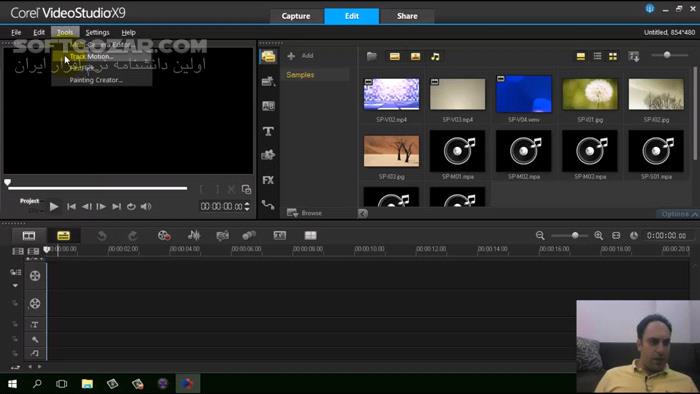Adjust library thumbnail size slider
Screen dimensions: 700x394
click(667, 55)
